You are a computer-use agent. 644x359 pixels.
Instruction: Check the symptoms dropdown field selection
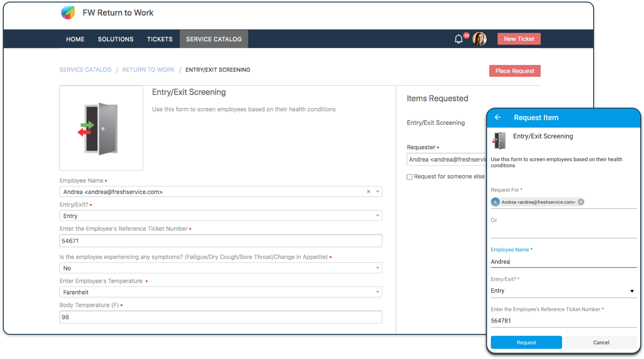[x=221, y=268]
